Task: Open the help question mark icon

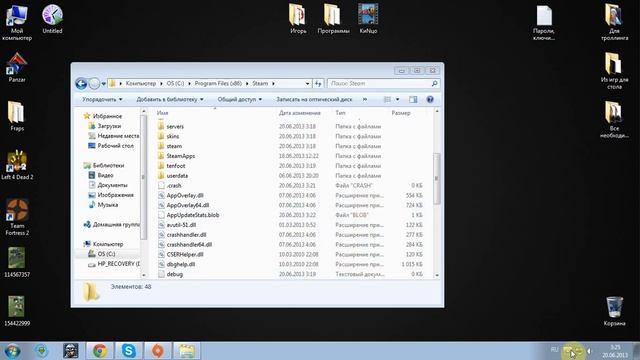Action: tap(430, 100)
